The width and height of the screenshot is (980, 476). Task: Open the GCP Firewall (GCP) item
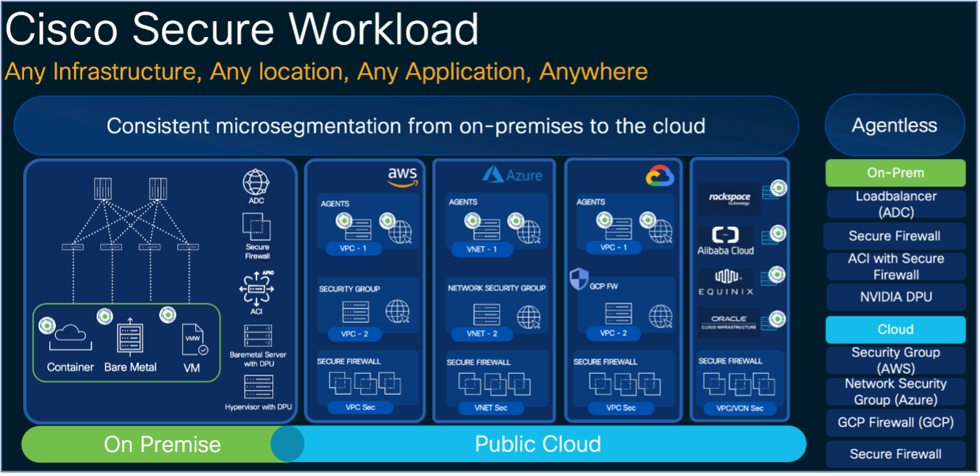895,422
